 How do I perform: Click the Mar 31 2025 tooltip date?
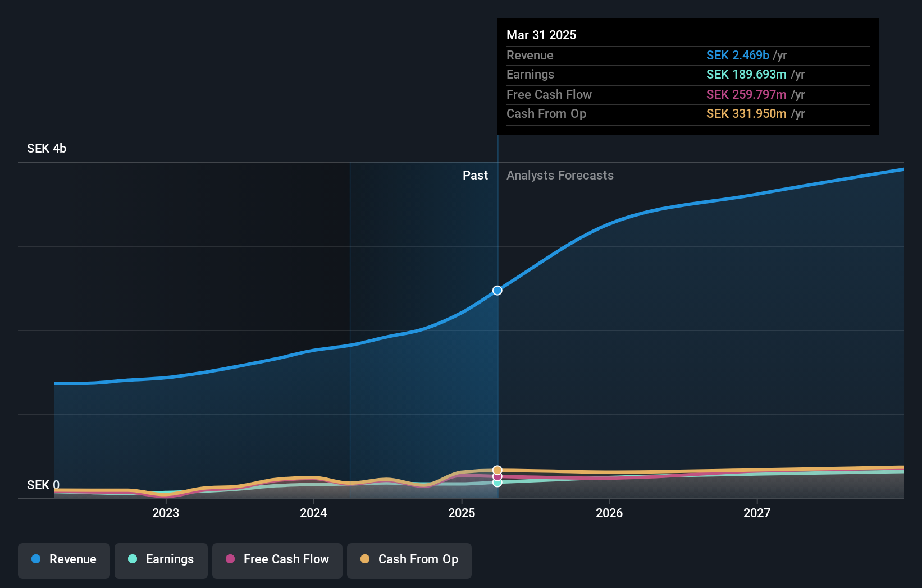pos(541,35)
